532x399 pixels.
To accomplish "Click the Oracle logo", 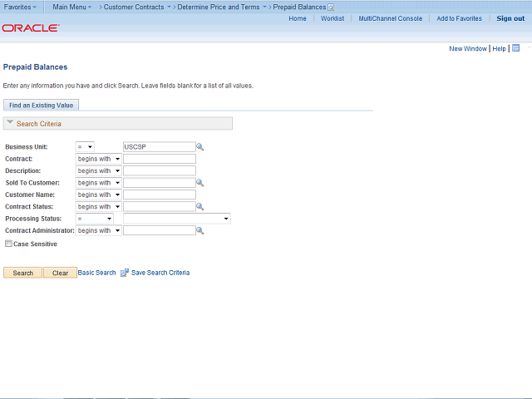I will [31, 27].
